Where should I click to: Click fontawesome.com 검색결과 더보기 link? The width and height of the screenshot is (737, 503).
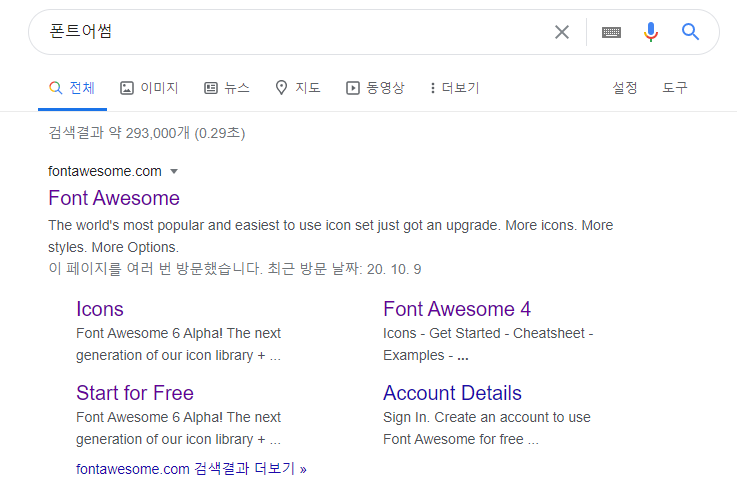(x=191, y=469)
